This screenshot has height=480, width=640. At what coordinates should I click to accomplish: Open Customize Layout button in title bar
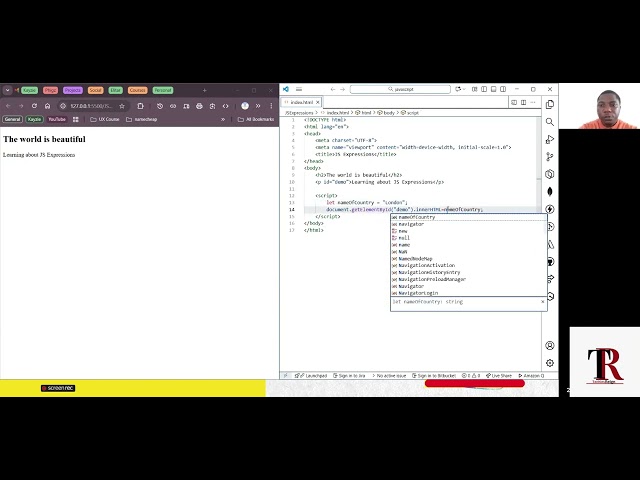tap(474, 89)
